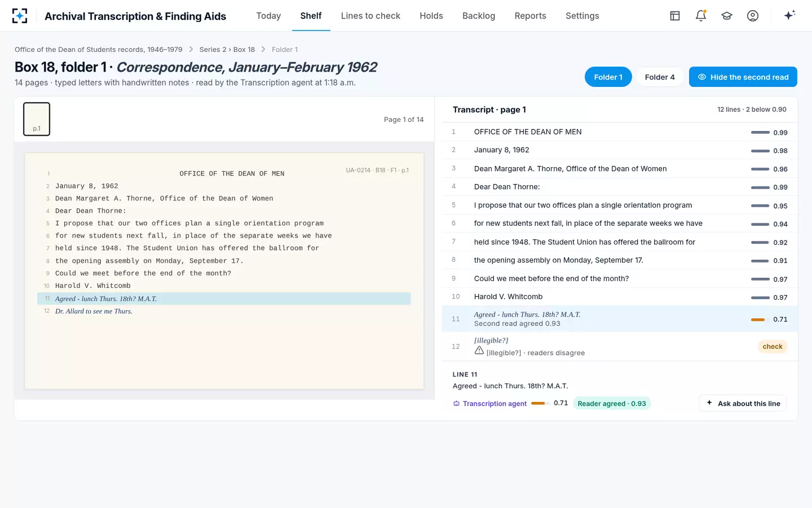Click the LINE 11 detail label
The image size is (812, 508).
[465, 375]
